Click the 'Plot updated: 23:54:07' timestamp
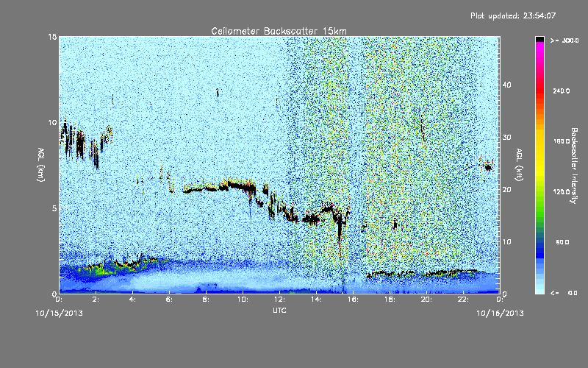The image size is (588, 368). point(513,15)
